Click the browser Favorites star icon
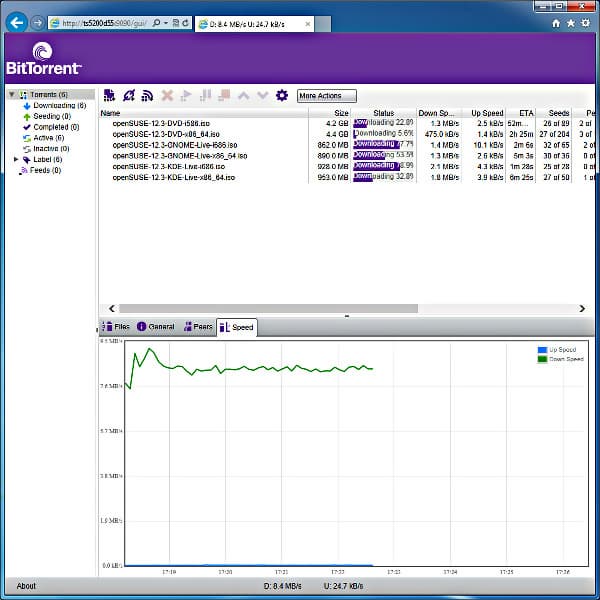The height and width of the screenshot is (600, 600). pos(571,23)
